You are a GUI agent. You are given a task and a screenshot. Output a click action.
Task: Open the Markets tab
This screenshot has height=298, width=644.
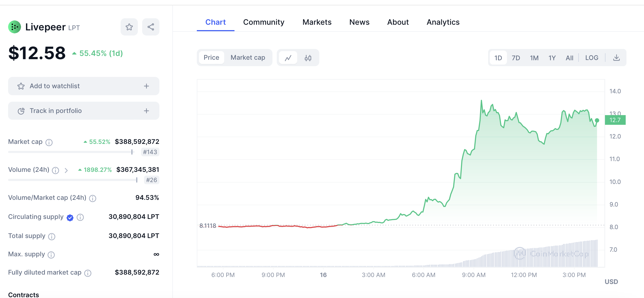(317, 22)
